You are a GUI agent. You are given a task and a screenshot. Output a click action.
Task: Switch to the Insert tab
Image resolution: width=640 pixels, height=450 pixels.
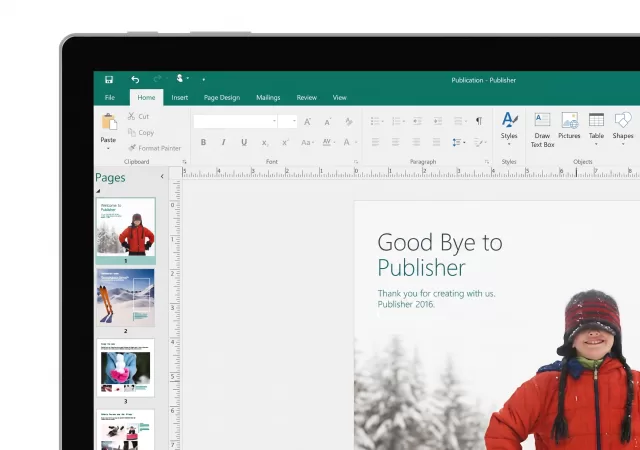pos(180,98)
